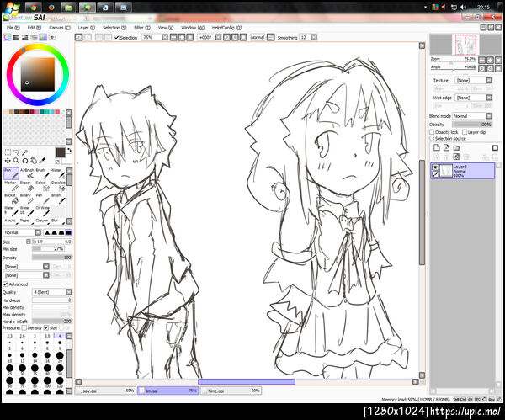Open the Filter menu
This screenshot has height=420, width=505.
point(142,28)
